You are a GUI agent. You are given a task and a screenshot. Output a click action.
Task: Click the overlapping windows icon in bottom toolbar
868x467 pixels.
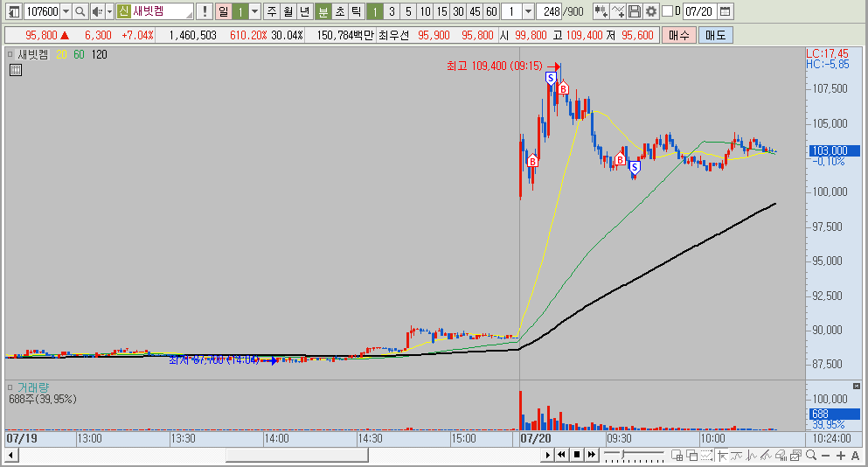(692, 456)
